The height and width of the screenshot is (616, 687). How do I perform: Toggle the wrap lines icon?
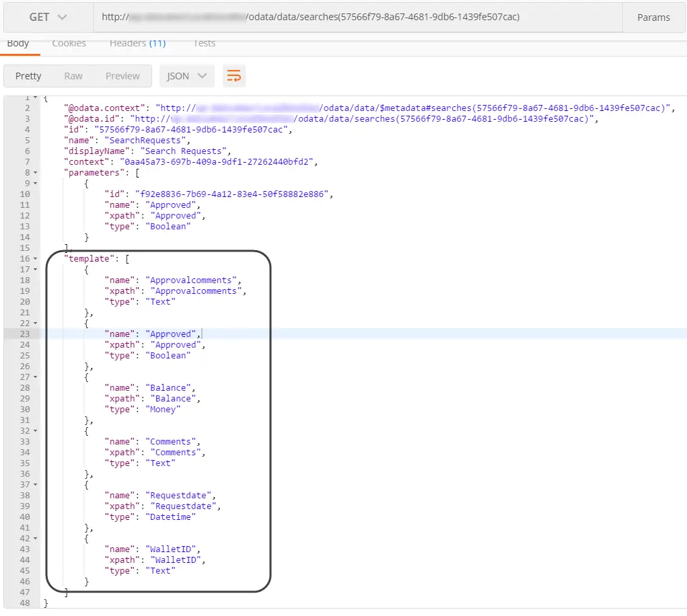[x=234, y=76]
